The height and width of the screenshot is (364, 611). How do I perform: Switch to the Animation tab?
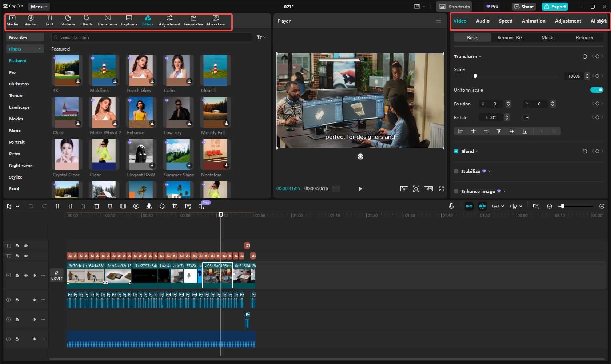534,21
